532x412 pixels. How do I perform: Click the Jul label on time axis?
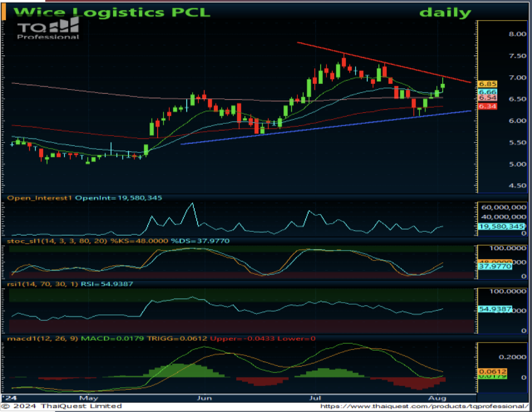click(x=315, y=398)
